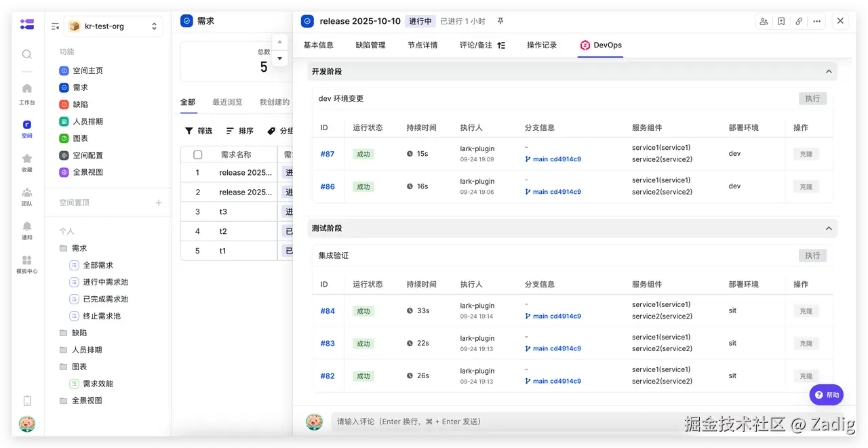
Task: Switch to 操作记录 tab
Action: [x=542, y=45]
